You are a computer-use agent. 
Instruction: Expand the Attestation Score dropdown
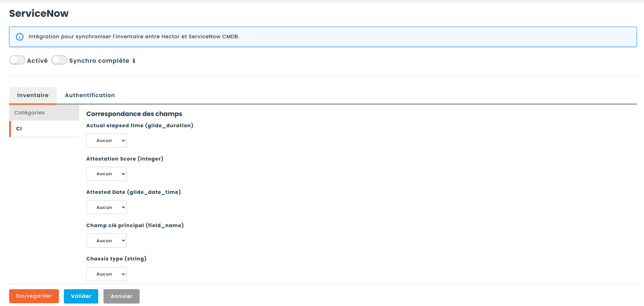106,174
